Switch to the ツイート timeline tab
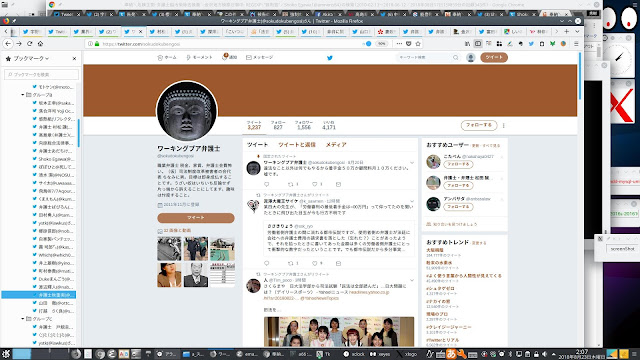 (x=257, y=145)
